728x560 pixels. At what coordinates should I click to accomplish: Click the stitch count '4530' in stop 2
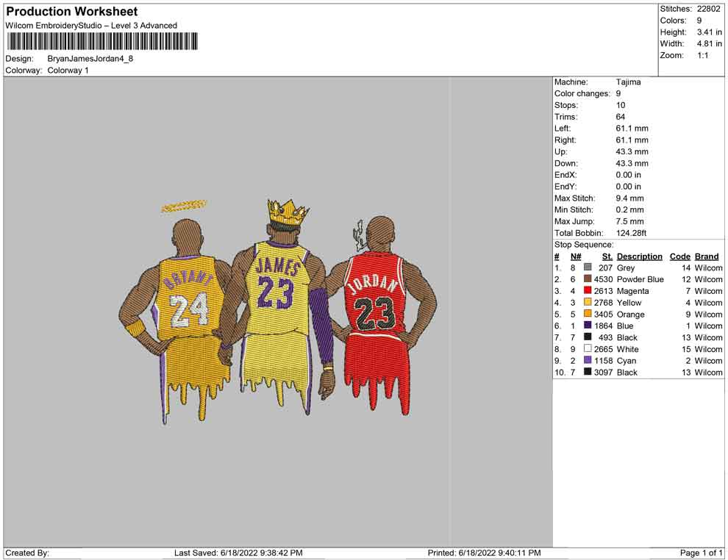[603, 279]
